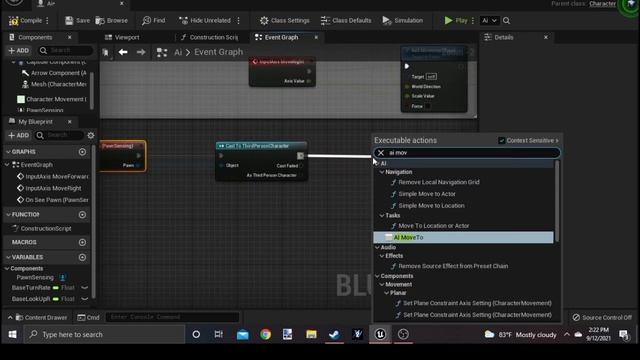
Task: Select Character Movement component
Action: pos(51,99)
